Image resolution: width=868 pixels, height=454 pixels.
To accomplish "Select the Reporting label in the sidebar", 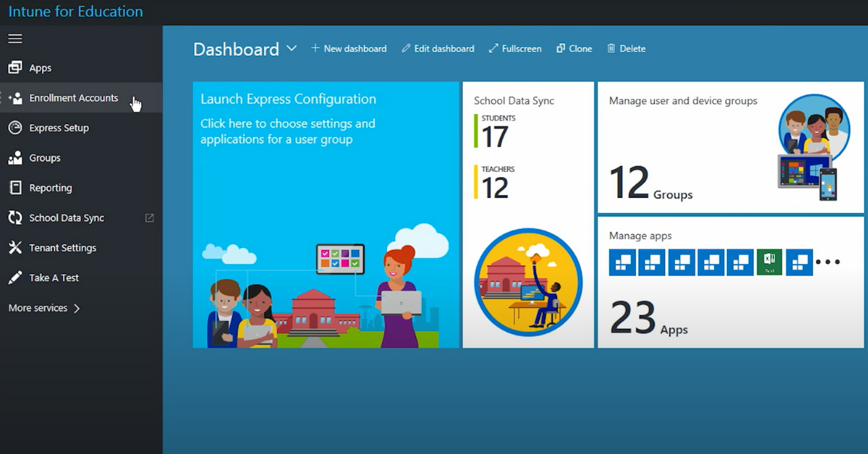I will pyautogui.click(x=51, y=188).
